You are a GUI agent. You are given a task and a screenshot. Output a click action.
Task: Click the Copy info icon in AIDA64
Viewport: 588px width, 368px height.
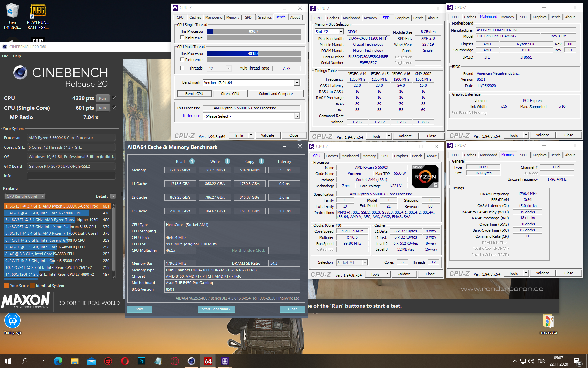pyautogui.click(x=261, y=161)
